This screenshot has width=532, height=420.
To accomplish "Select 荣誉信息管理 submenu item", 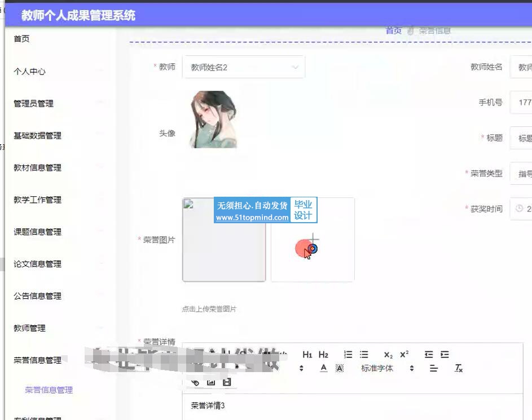I will [49, 390].
